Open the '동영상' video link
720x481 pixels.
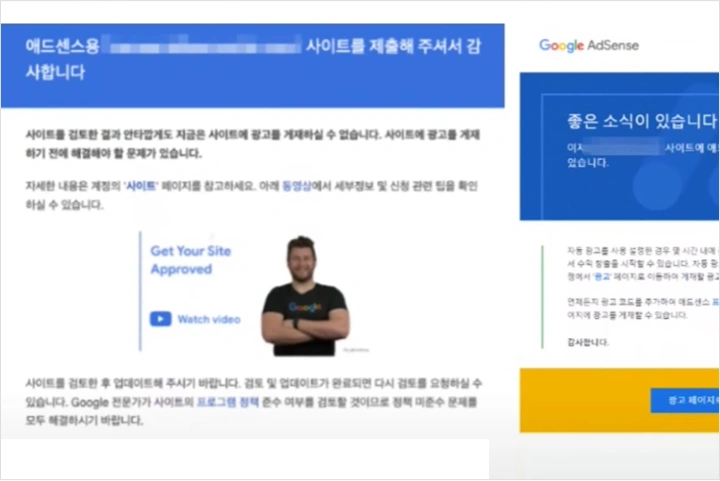click(x=297, y=186)
